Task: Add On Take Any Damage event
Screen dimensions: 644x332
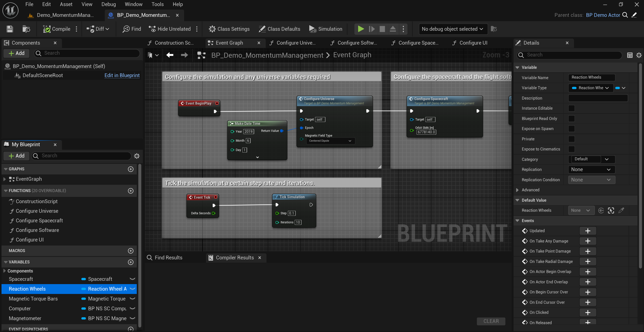Action: pyautogui.click(x=588, y=241)
